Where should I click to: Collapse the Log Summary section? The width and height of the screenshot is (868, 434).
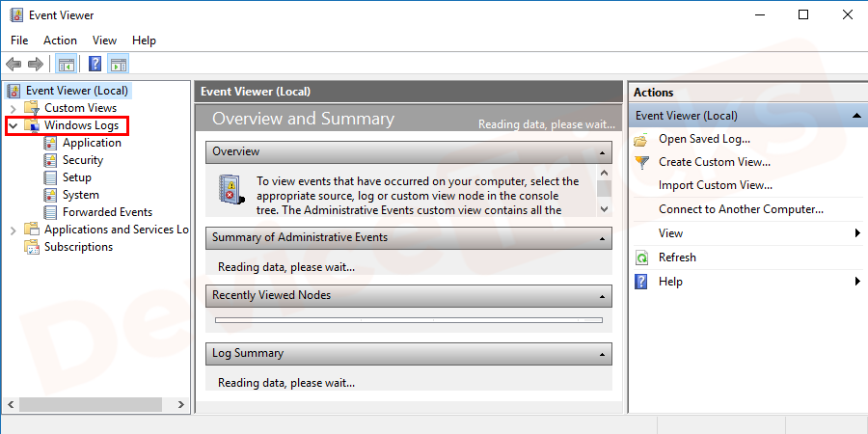click(x=602, y=354)
